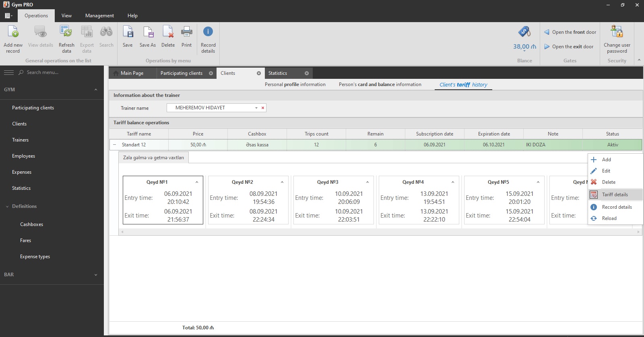The image size is (644, 337).
Task: Collapse the Standart 12 tariff row
Action: [115, 145]
